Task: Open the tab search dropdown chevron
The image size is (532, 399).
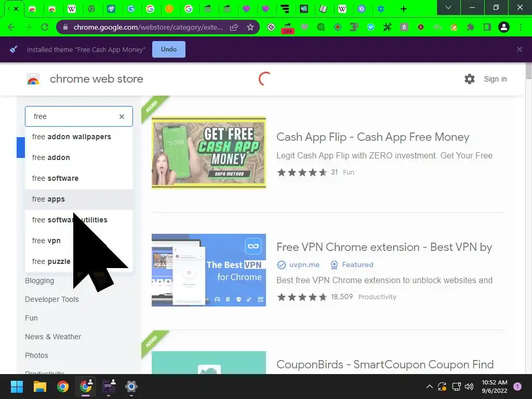Action: click(x=448, y=7)
